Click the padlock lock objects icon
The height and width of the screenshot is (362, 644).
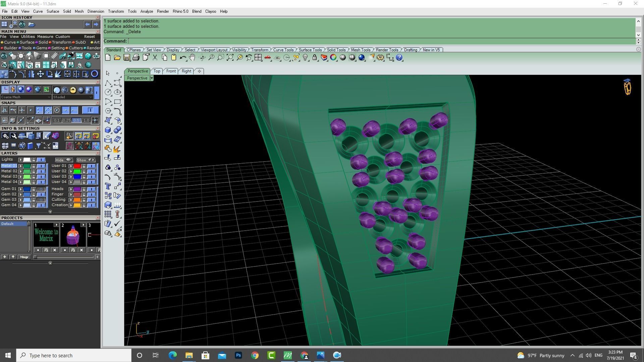click(x=315, y=58)
